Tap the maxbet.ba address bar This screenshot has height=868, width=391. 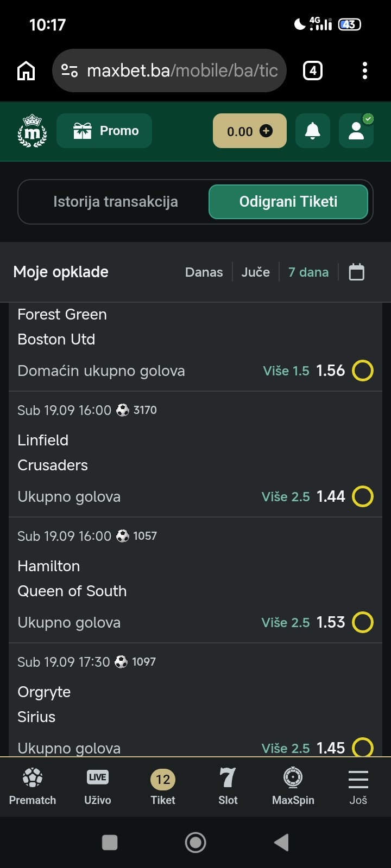tap(169, 71)
